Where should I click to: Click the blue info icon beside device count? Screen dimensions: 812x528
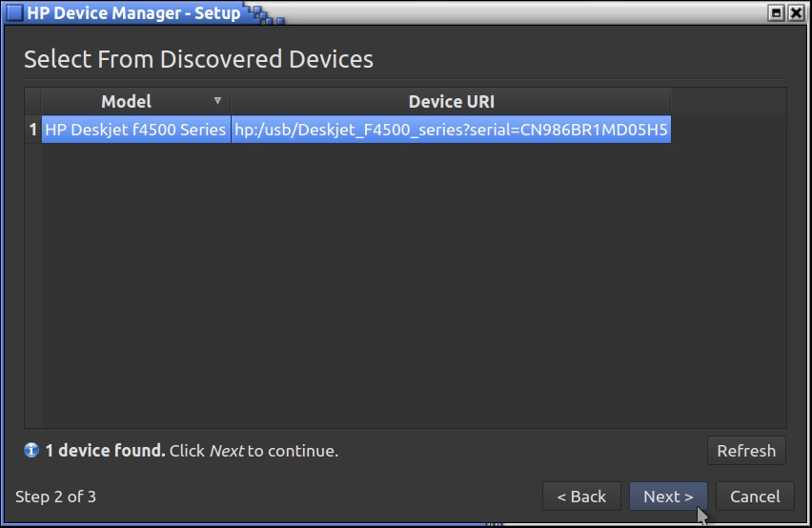click(31, 450)
